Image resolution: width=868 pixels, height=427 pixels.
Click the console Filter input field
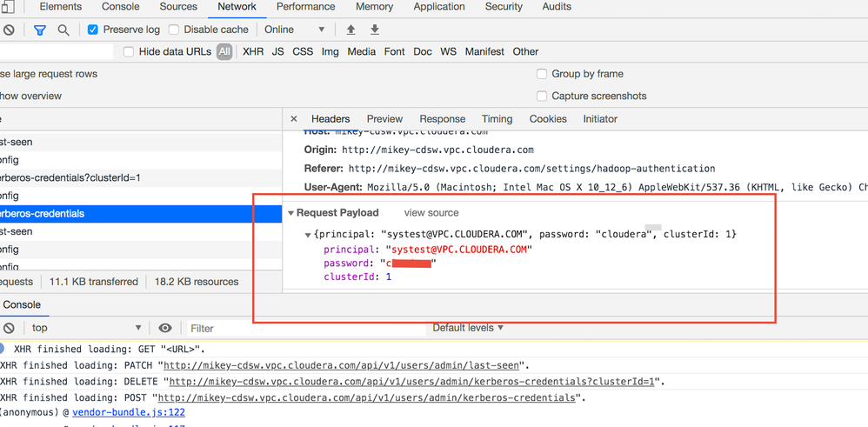click(x=304, y=328)
